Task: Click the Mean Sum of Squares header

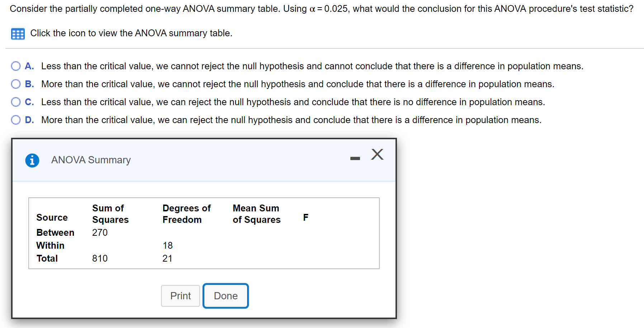Action: (x=256, y=214)
